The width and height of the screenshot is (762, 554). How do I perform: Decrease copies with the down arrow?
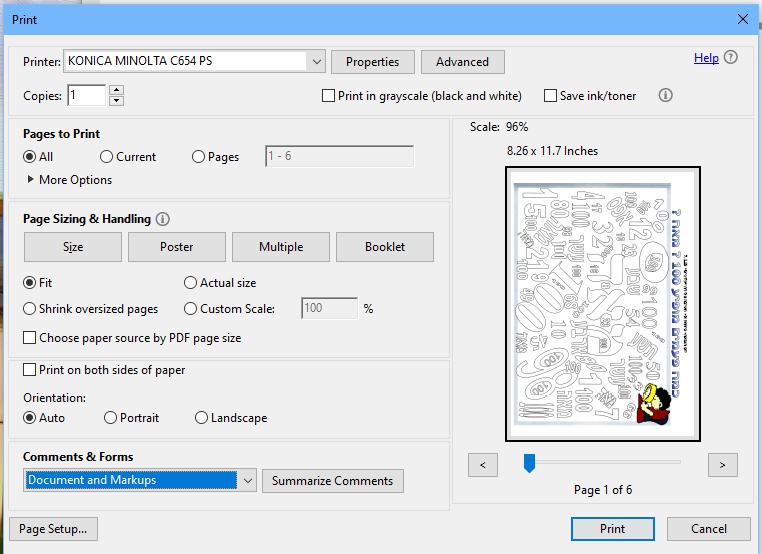tap(116, 101)
